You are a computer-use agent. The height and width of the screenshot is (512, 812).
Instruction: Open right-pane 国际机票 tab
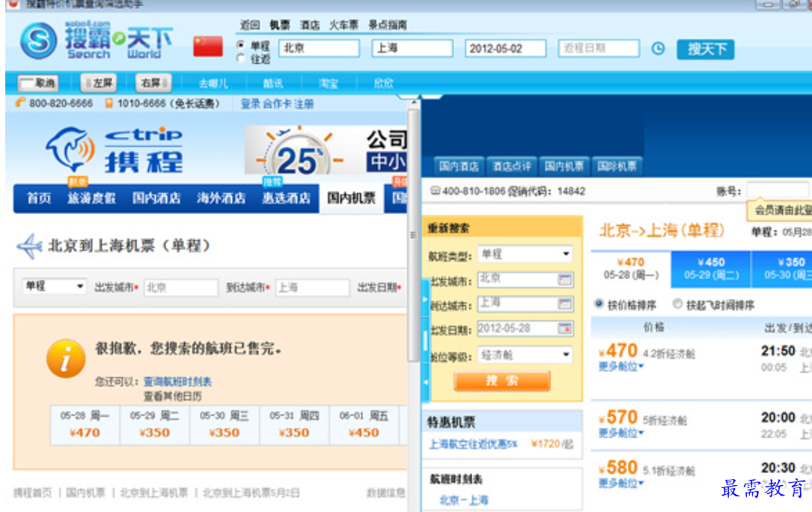(617, 166)
